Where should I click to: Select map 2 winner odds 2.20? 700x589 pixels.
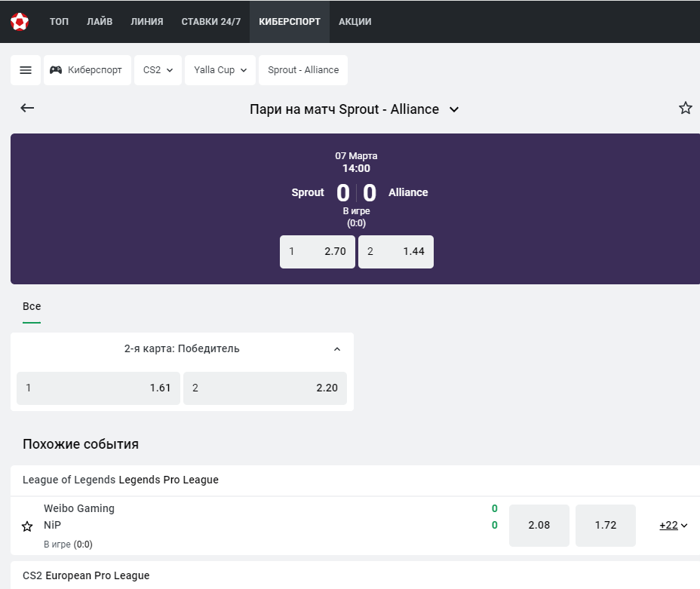click(266, 388)
